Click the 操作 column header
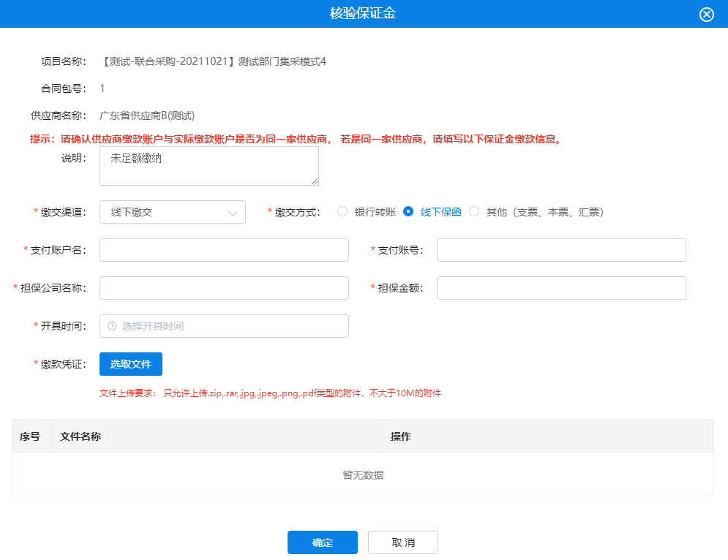The height and width of the screenshot is (560, 728). [x=401, y=436]
